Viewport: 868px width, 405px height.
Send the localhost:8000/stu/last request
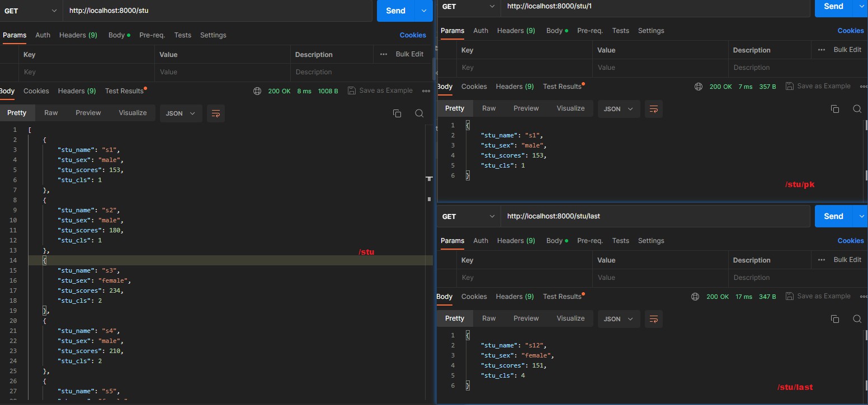click(x=833, y=216)
